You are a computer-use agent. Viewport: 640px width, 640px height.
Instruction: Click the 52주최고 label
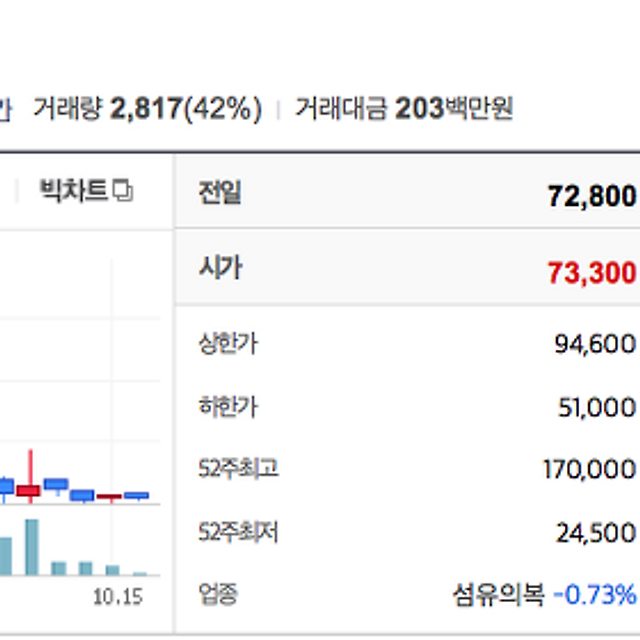point(238,468)
